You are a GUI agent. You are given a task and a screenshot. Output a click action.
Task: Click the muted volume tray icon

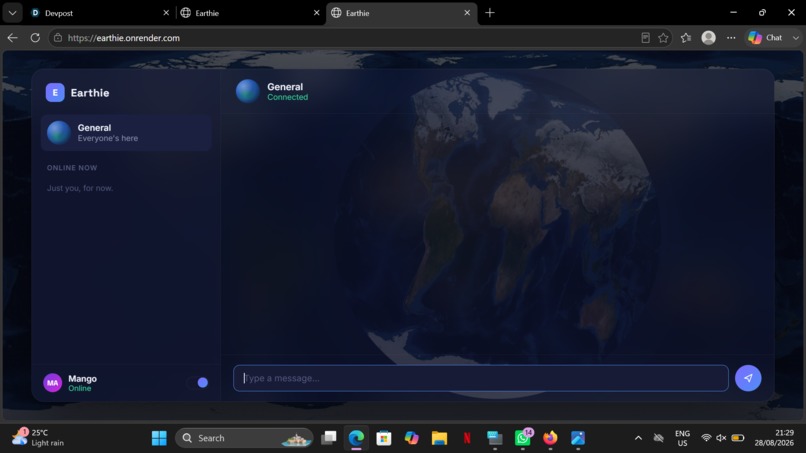[x=721, y=438]
